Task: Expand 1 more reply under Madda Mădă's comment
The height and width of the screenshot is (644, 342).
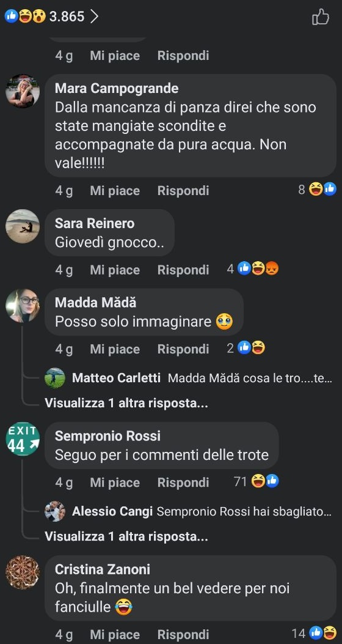Action: pyautogui.click(x=126, y=403)
